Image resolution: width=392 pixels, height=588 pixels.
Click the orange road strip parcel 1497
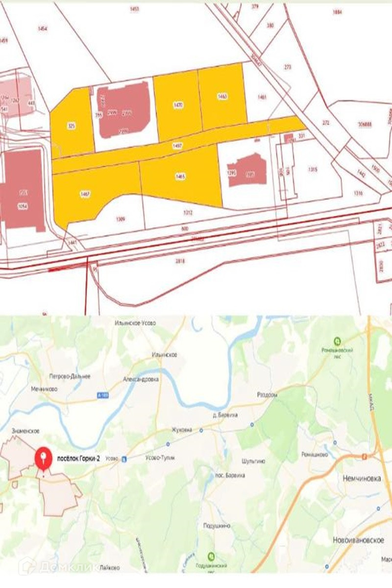(177, 147)
